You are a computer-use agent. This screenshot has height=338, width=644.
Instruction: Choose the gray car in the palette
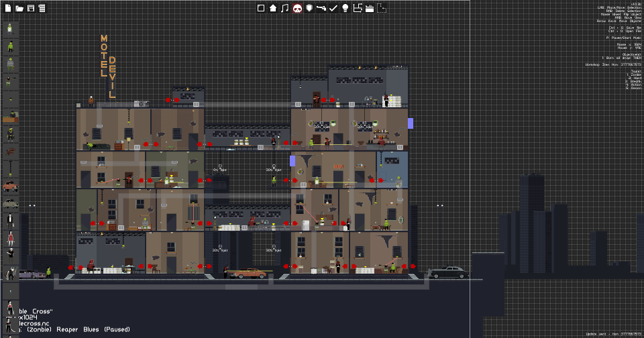click(10, 203)
